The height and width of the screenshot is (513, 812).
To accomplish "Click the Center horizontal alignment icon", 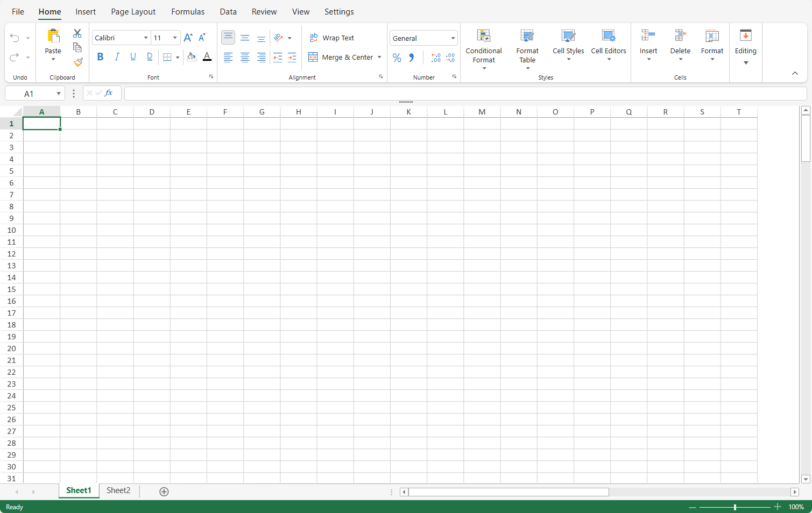I will point(245,58).
